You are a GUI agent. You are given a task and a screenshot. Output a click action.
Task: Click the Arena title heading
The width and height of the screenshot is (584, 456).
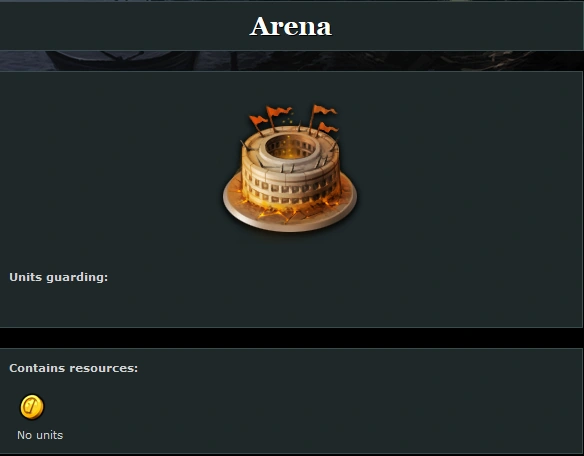[x=291, y=27]
